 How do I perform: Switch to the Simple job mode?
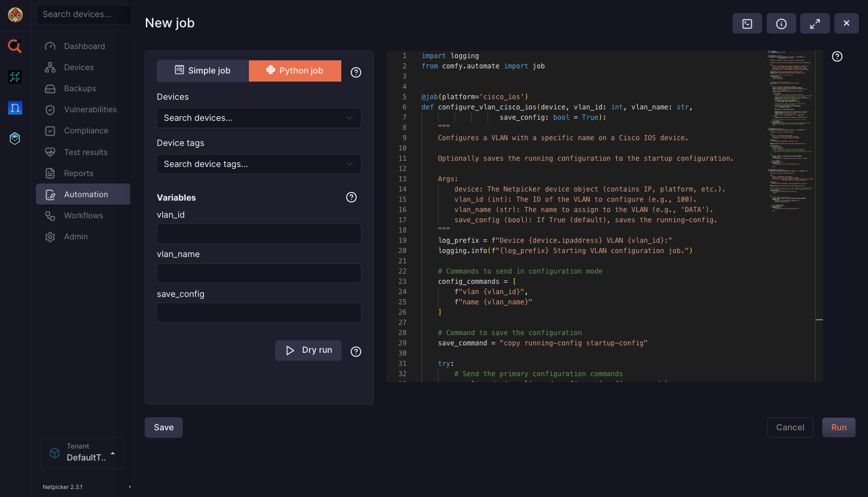(203, 71)
